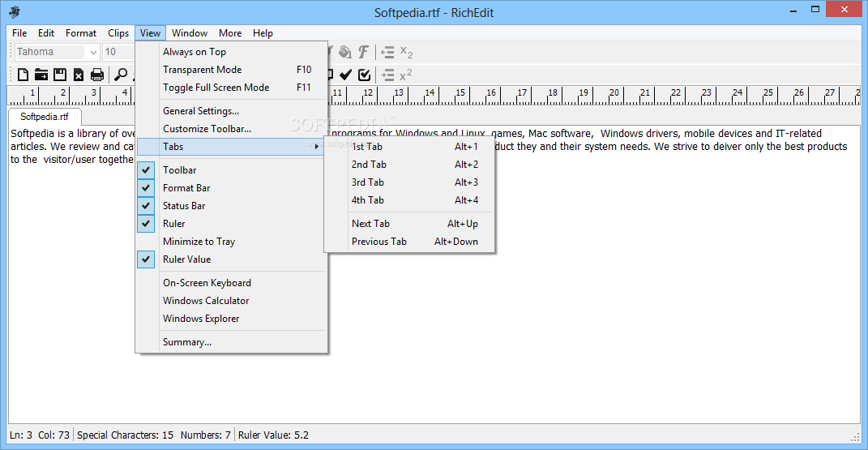Turn on Transparent Mode

coord(232,69)
